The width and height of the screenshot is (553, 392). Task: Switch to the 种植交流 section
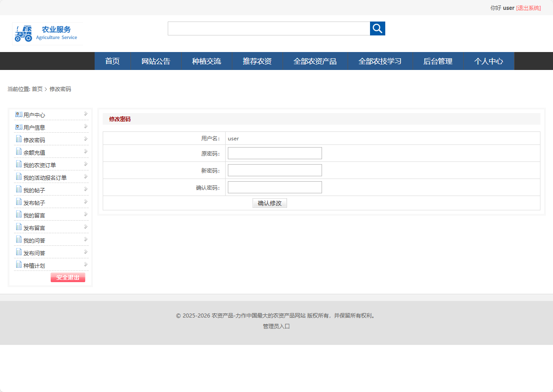[x=206, y=61]
